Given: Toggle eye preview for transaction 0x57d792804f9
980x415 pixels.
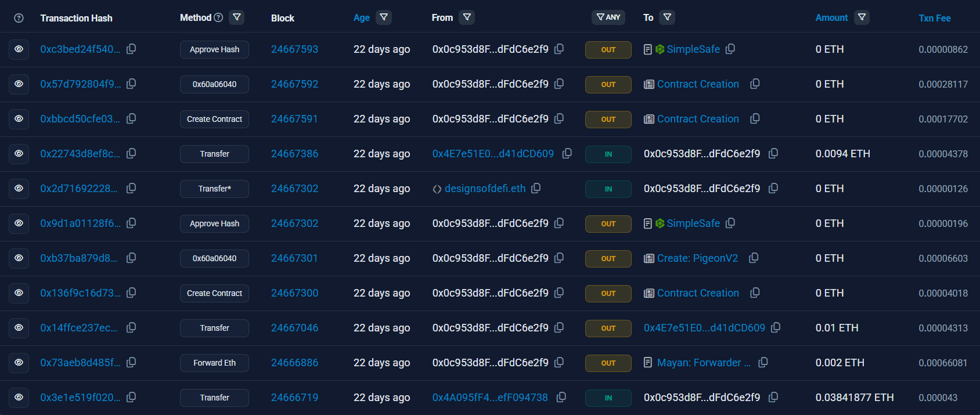Looking at the screenshot, I should pyautogui.click(x=19, y=84).
